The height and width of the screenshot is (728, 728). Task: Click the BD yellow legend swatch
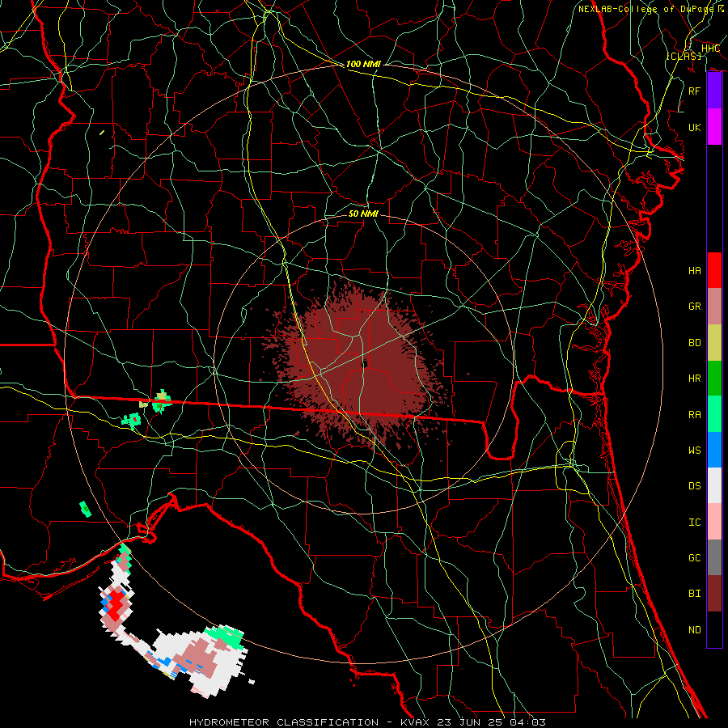pyautogui.click(x=714, y=342)
